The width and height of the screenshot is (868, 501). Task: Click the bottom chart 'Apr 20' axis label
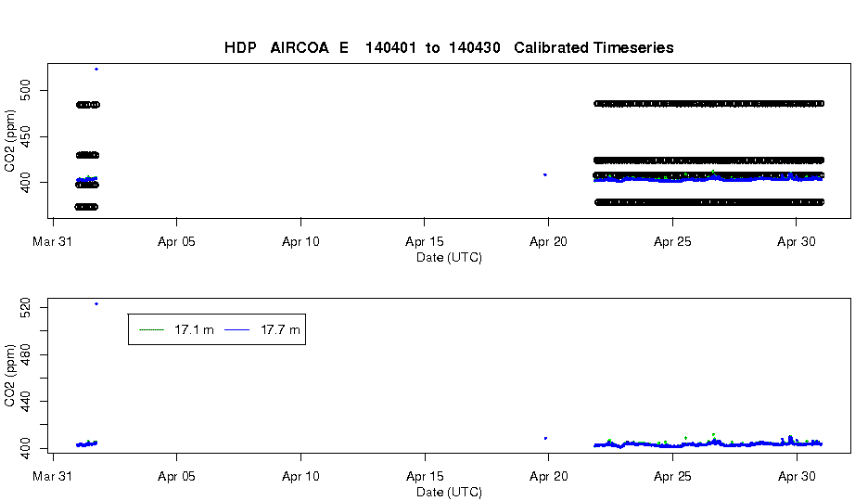pyautogui.click(x=549, y=476)
